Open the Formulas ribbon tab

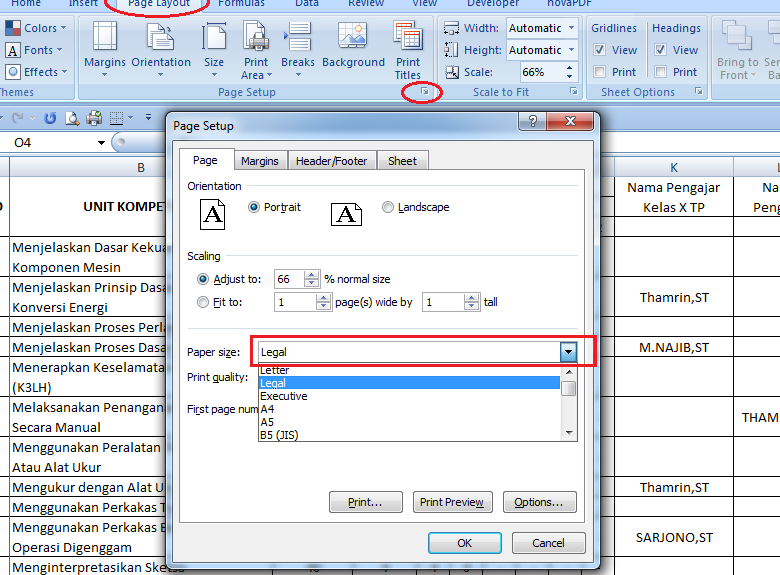tap(241, 3)
